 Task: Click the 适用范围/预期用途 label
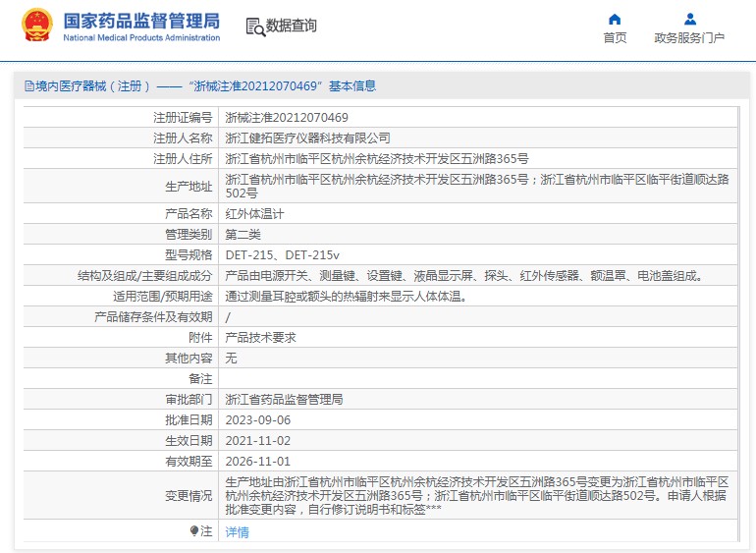[162, 297]
